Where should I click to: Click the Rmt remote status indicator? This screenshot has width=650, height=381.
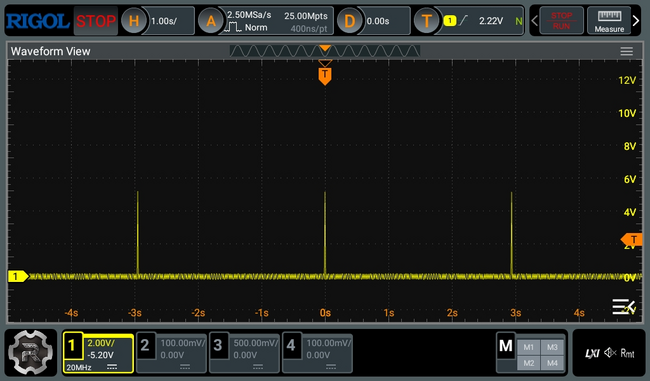628,353
